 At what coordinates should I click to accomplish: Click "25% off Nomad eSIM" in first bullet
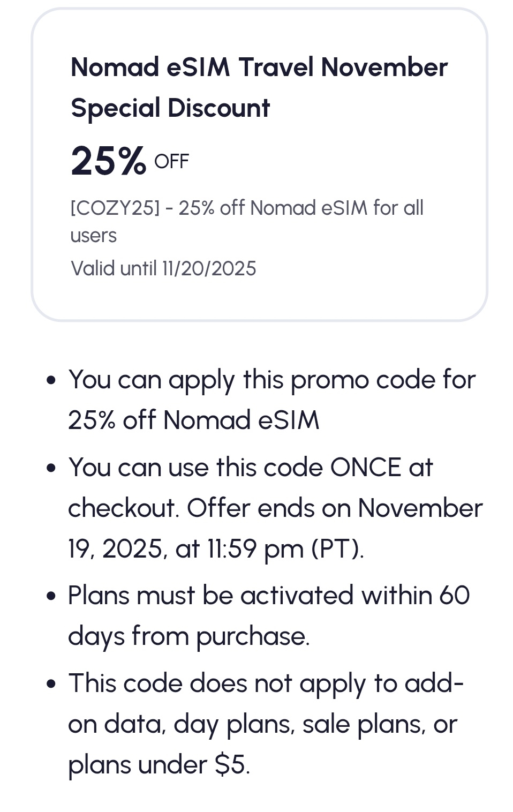click(x=193, y=420)
